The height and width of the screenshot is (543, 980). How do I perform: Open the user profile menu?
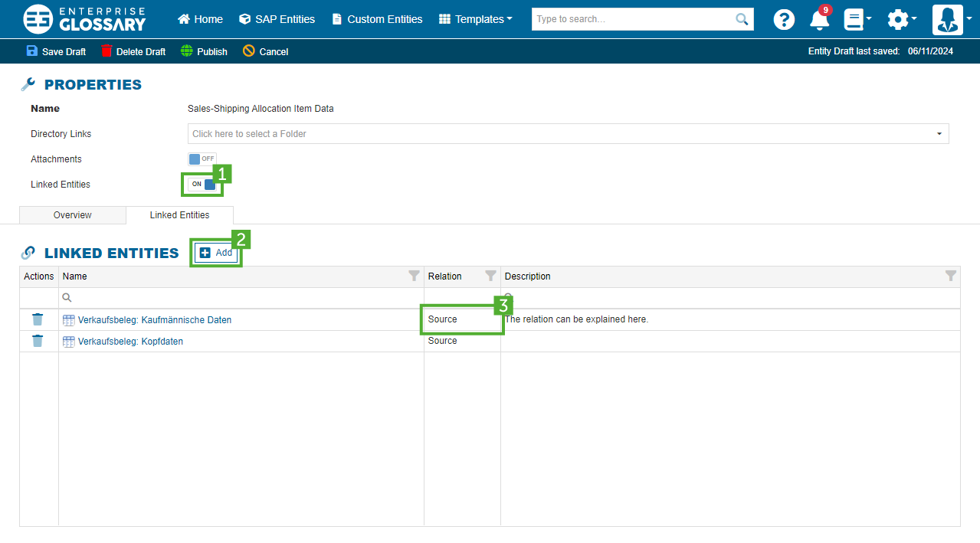tap(951, 20)
